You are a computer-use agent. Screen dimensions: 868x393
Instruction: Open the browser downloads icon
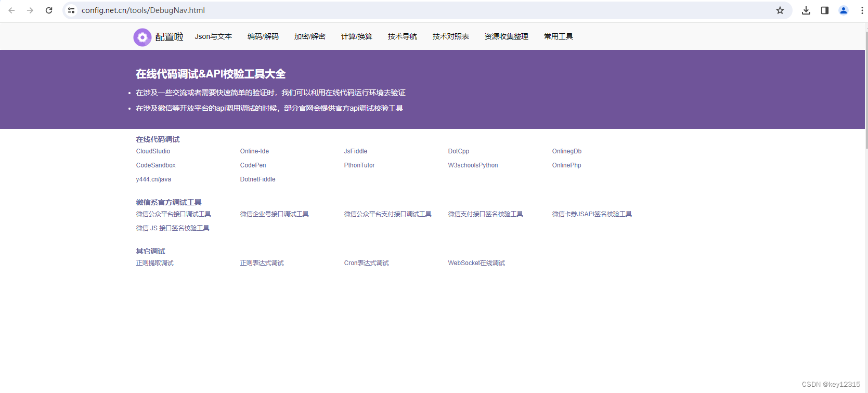click(x=806, y=10)
